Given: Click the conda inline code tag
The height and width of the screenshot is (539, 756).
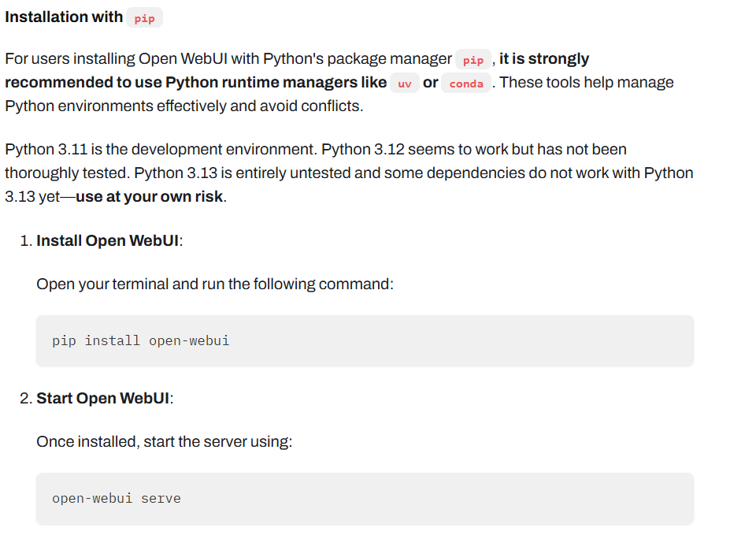Looking at the screenshot, I should (466, 83).
